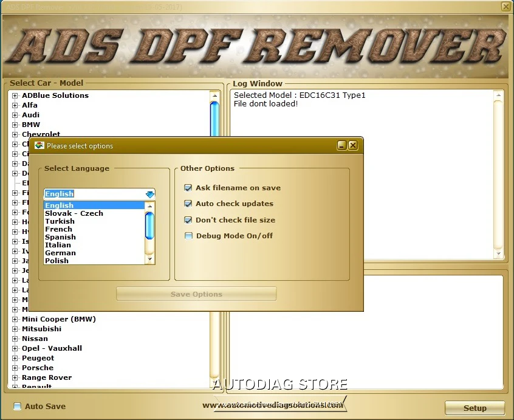Screen dimensions: 514x420
Task: Expand the Peugeot tree node
Action: pos(15,359)
